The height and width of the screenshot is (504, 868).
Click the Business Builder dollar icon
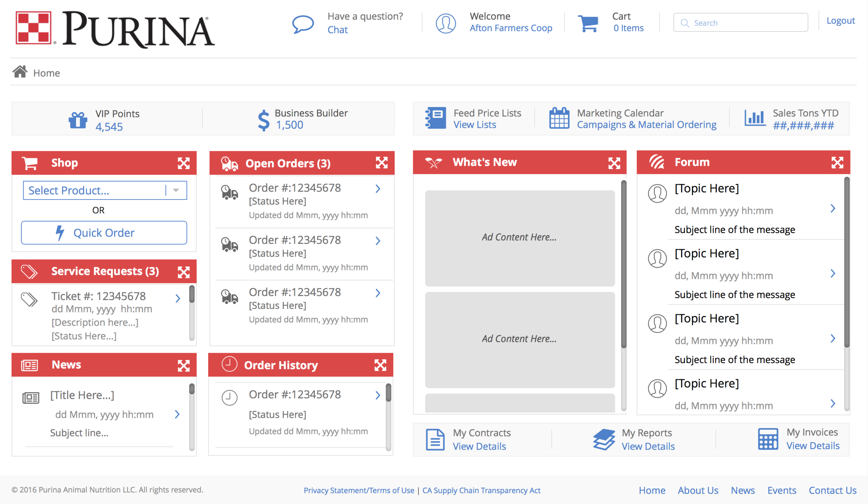[264, 120]
